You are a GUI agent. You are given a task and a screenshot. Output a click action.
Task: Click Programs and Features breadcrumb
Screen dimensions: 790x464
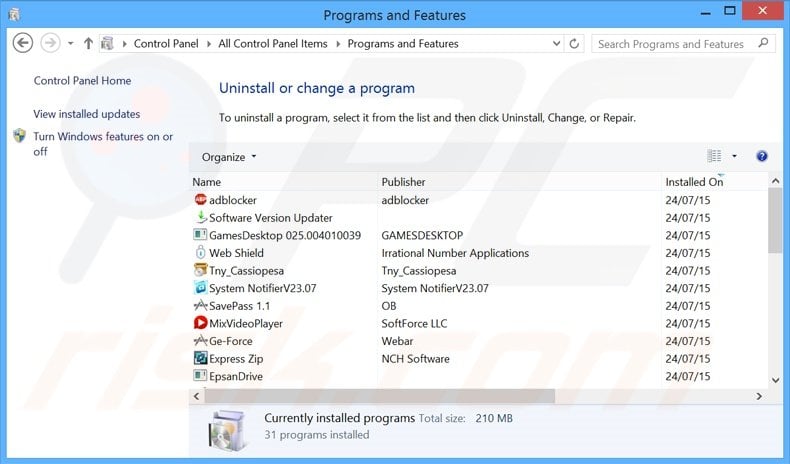click(x=403, y=44)
